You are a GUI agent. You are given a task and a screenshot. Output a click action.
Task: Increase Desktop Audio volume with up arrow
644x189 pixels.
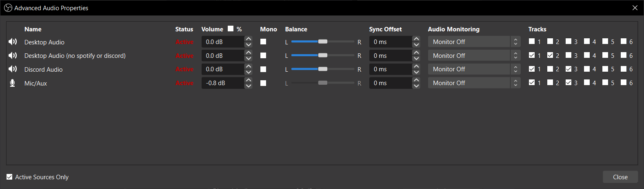[x=248, y=39]
